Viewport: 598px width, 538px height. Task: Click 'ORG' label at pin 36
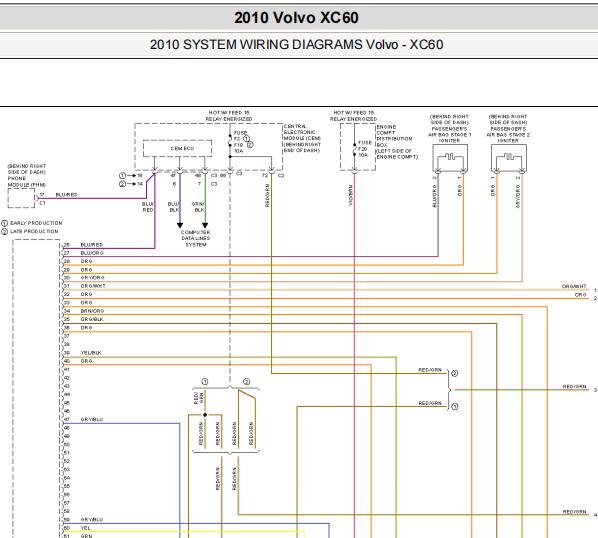point(86,328)
